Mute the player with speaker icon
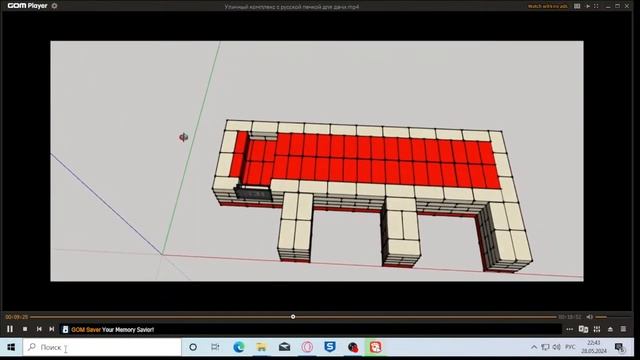 click(589, 317)
